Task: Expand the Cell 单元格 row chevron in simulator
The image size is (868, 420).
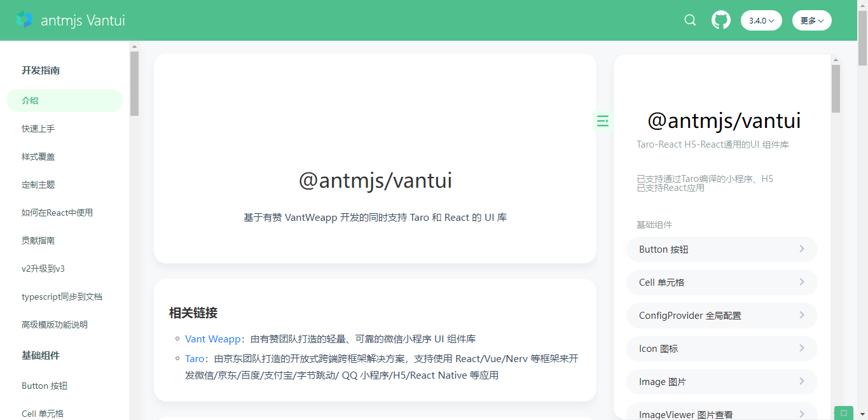Action: 802,282
